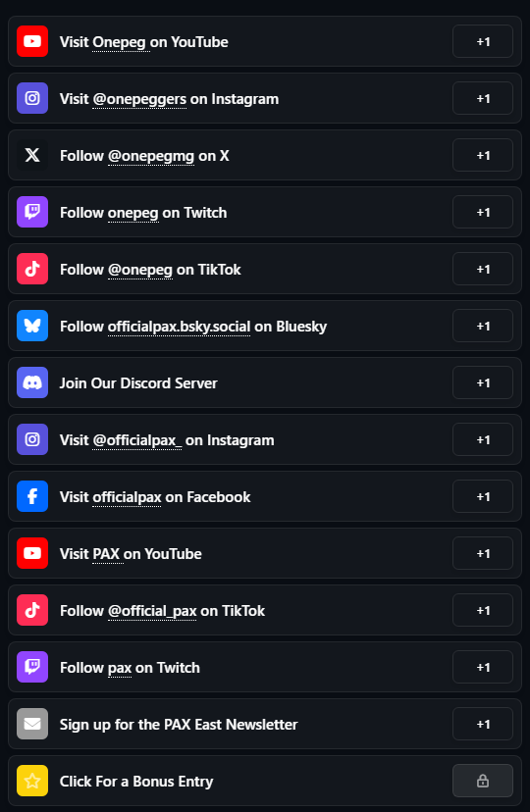
Task: Click the YouTube icon beside Visit Onepeg
Action: 32,41
